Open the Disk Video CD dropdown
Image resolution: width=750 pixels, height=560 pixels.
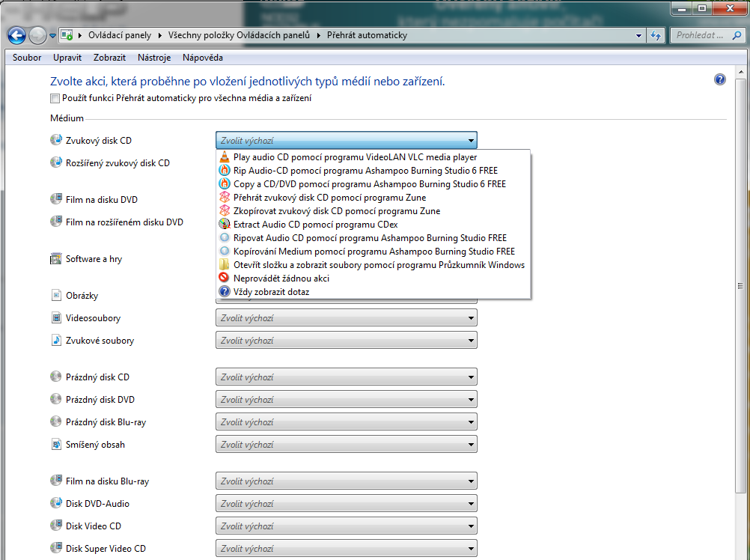[x=347, y=526]
